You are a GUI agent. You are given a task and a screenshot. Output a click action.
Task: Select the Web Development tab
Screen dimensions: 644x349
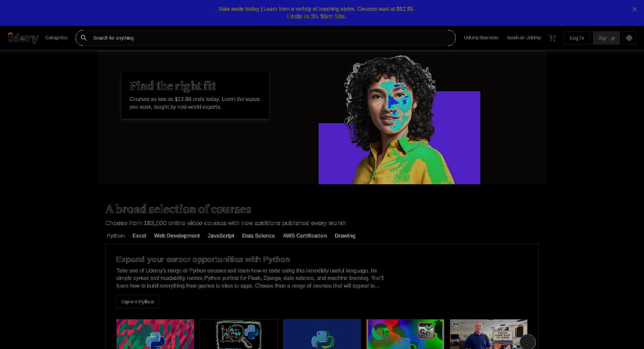pyautogui.click(x=177, y=236)
